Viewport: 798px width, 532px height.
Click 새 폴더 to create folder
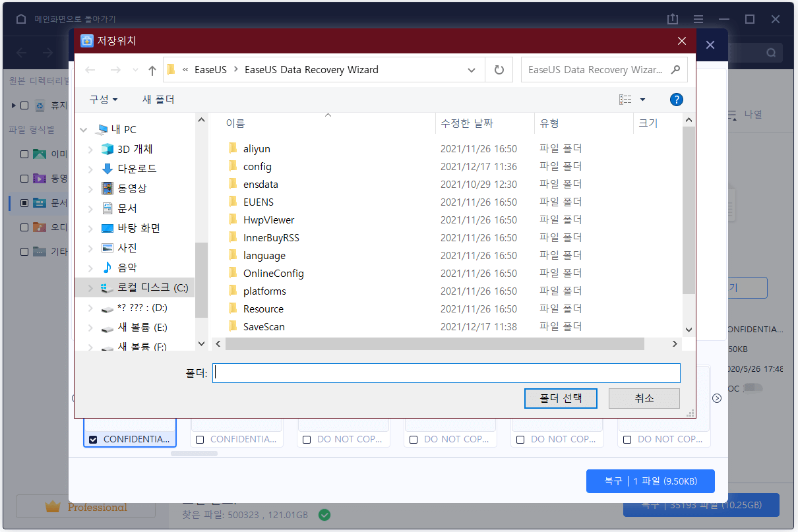(158, 100)
